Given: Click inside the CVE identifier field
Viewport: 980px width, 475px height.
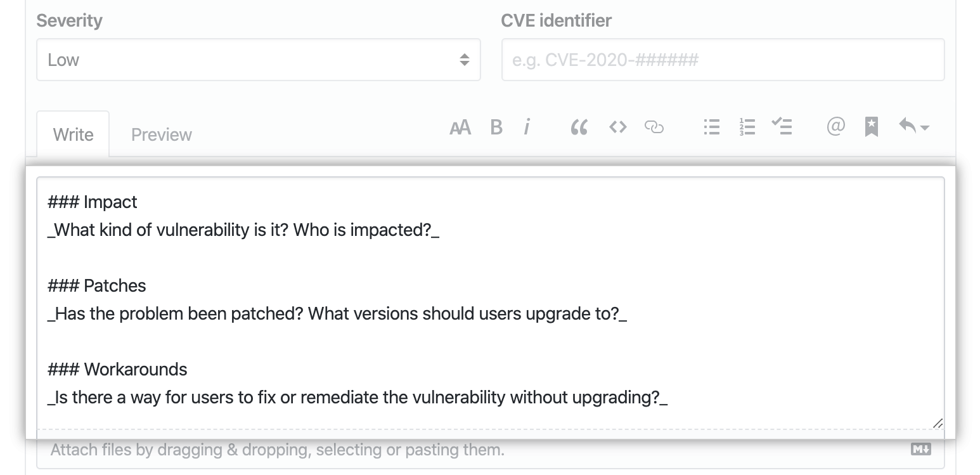Looking at the screenshot, I should point(723,60).
